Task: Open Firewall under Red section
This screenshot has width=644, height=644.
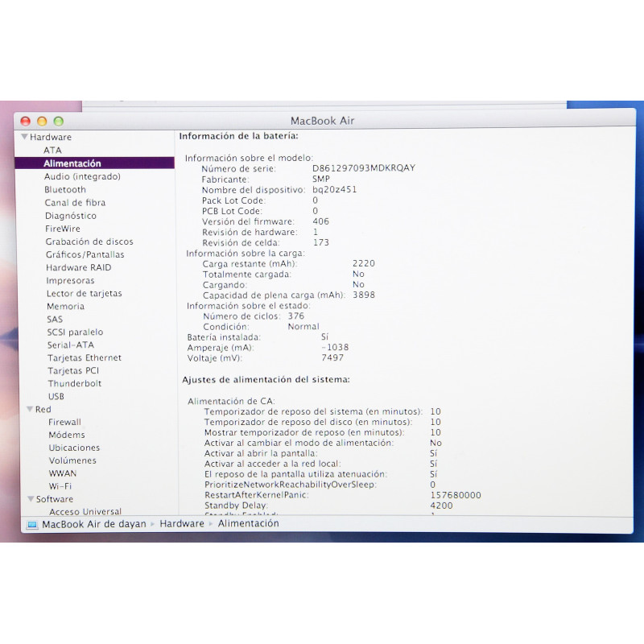Action: tap(64, 422)
